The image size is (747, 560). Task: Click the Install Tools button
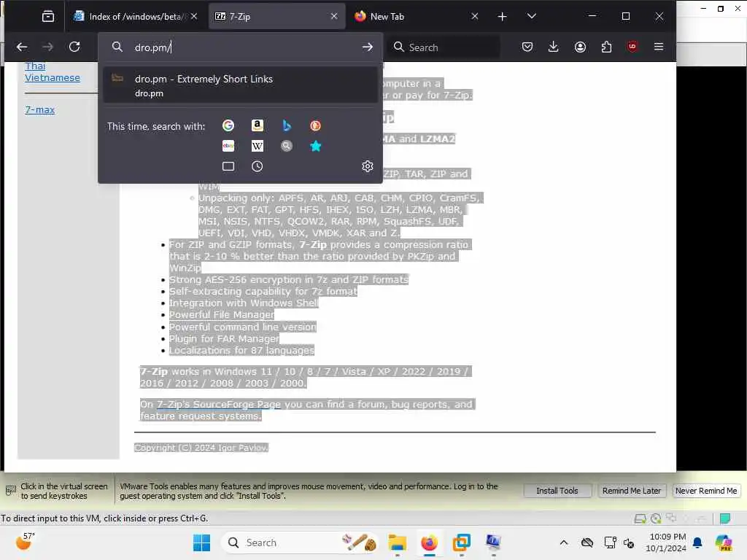(557, 491)
